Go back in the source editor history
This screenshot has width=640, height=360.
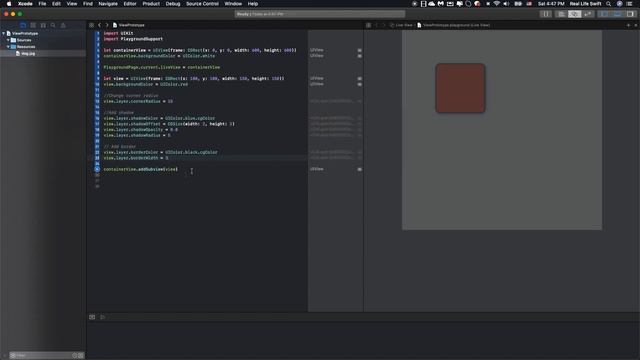click(99, 25)
